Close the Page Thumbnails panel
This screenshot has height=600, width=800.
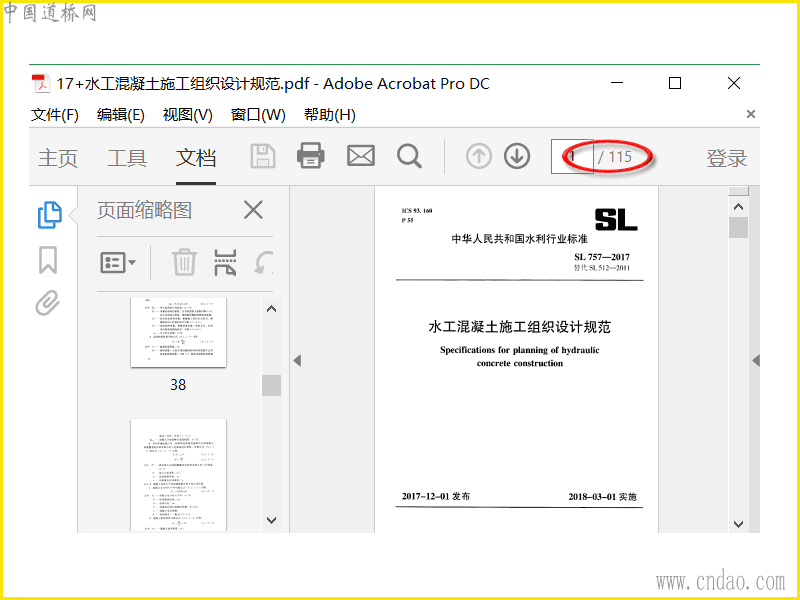coord(253,210)
